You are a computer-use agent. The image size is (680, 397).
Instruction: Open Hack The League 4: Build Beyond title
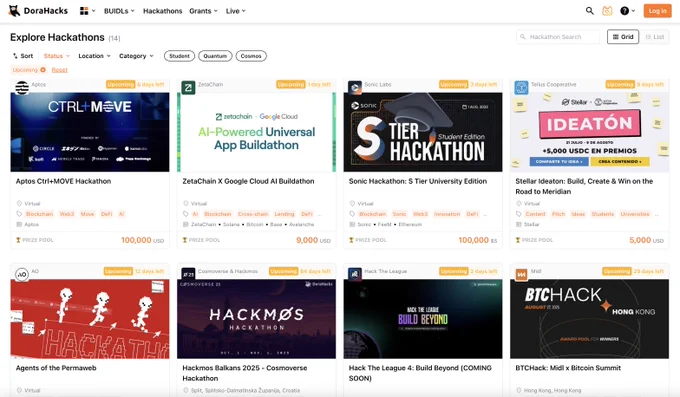(420, 373)
